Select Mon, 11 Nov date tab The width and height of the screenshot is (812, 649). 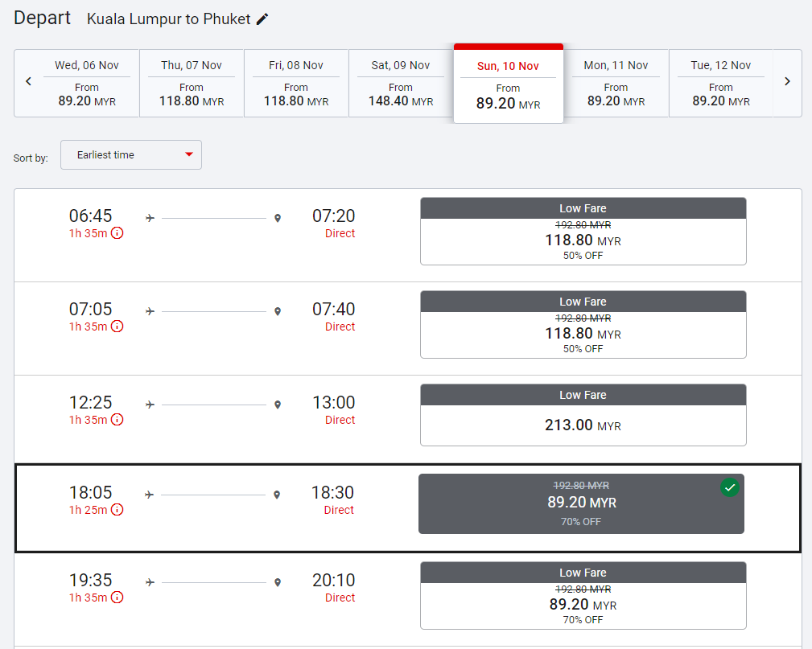[616, 84]
